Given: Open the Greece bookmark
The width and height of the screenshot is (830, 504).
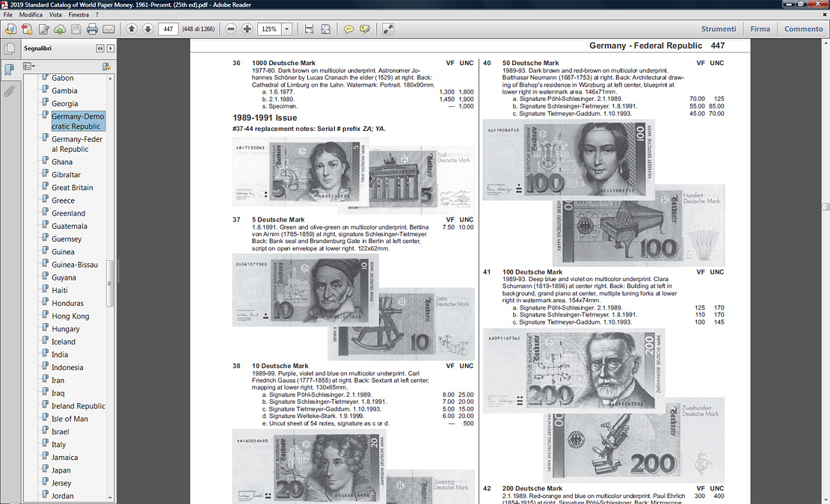Looking at the screenshot, I should pyautogui.click(x=63, y=200).
